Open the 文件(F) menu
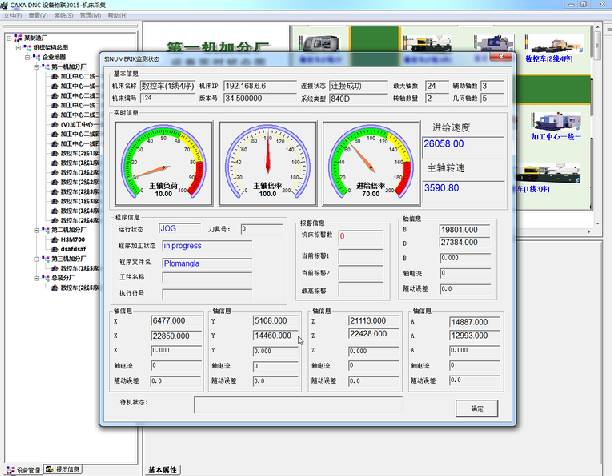The width and height of the screenshot is (612, 476). point(12,16)
